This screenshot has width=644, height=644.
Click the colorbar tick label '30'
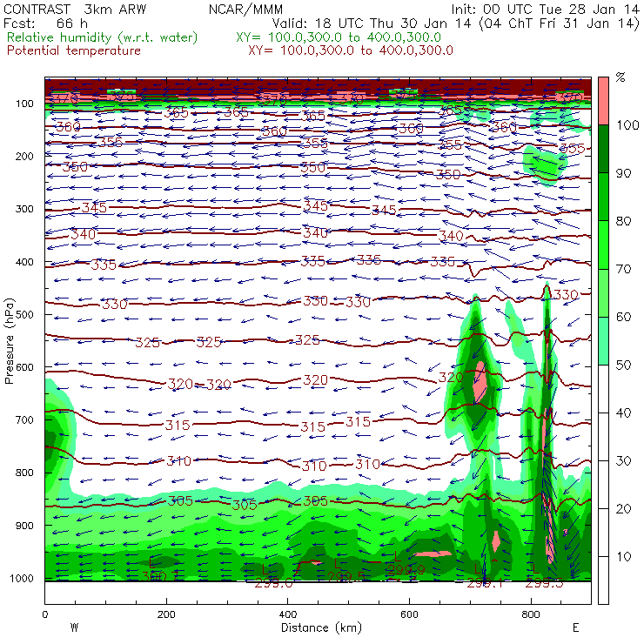pos(624,461)
